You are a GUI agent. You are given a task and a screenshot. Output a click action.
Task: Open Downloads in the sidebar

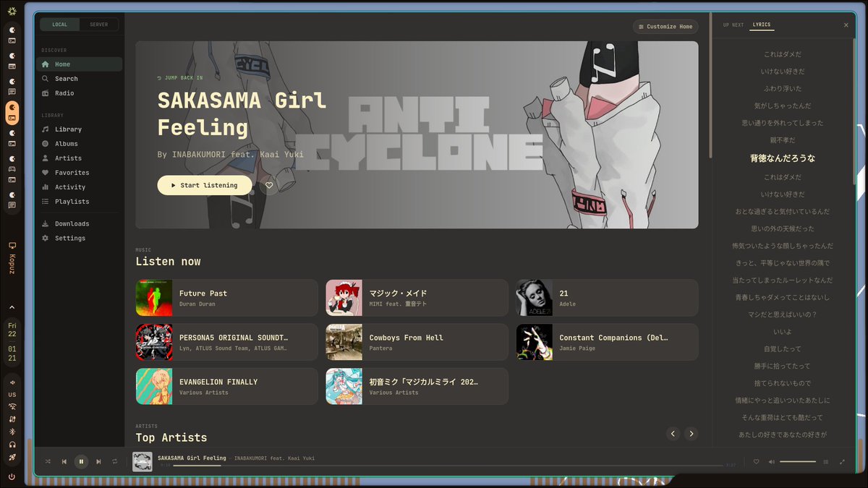[79, 224]
